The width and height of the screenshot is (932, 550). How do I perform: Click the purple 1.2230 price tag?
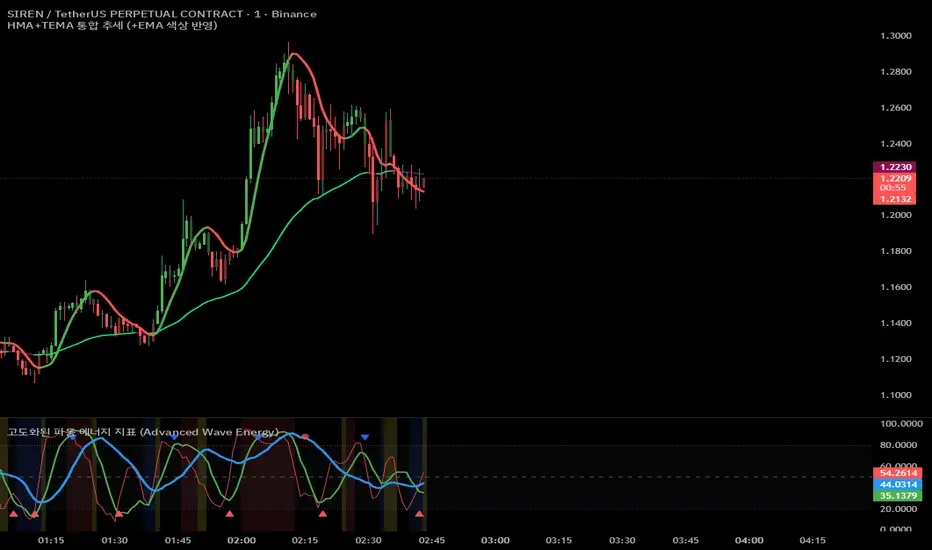tap(895, 167)
